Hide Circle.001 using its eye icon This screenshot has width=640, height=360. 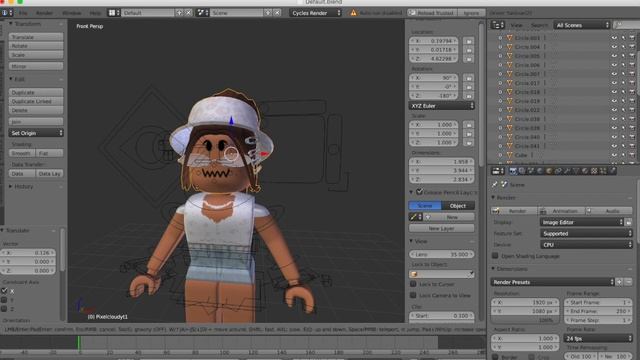click(x=614, y=38)
